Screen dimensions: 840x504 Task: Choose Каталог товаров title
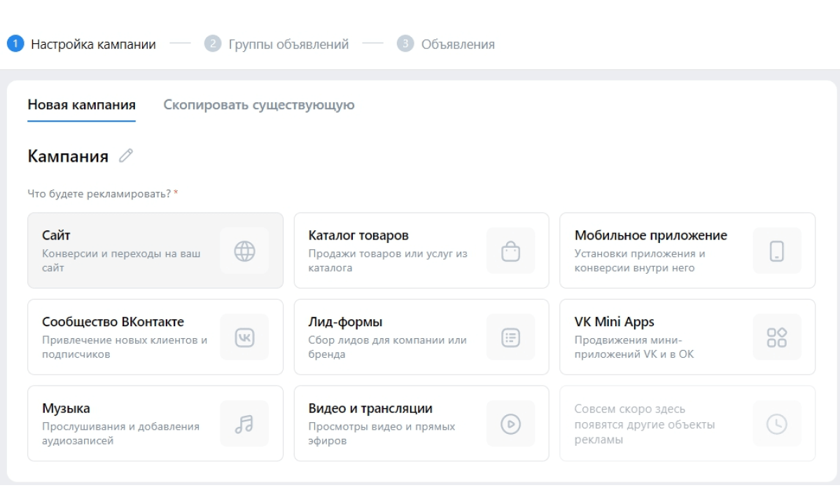(x=358, y=235)
